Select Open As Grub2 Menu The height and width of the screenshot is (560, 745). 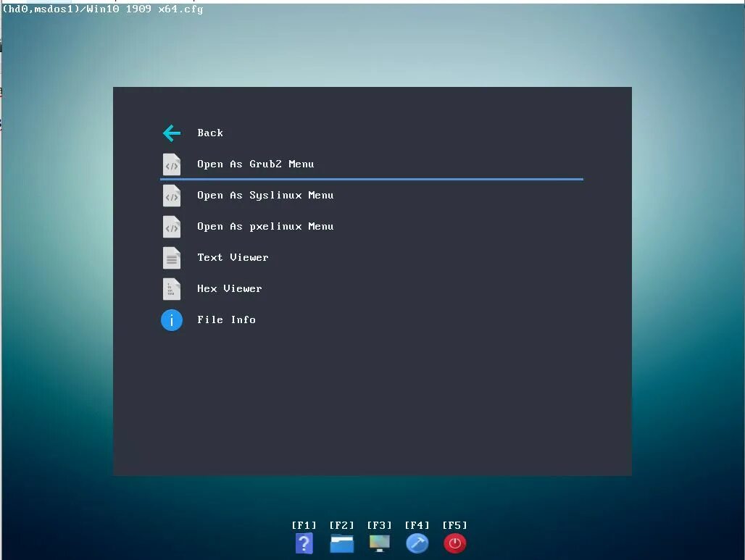255,164
